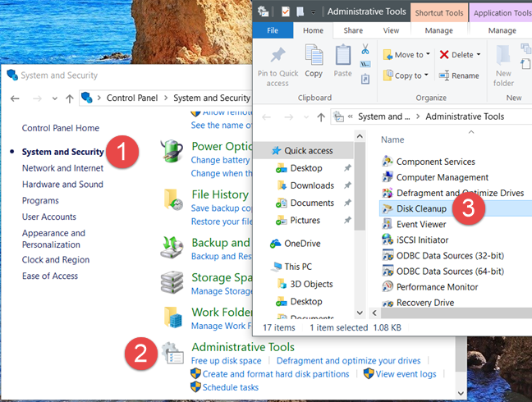Click the Rename button
532x402 pixels.
click(459, 75)
